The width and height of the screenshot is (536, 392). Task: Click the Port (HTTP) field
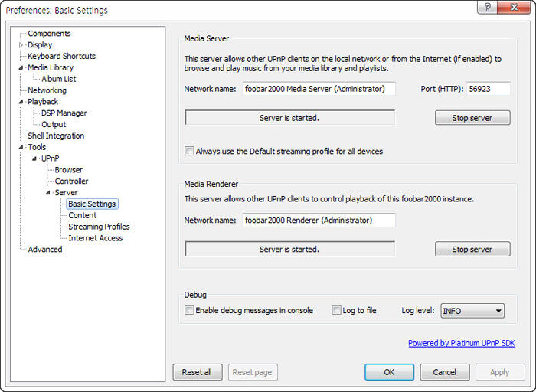pos(489,89)
